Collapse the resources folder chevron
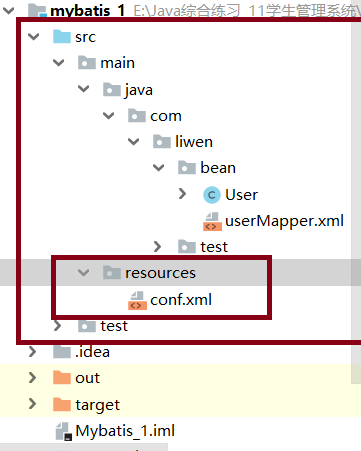This screenshot has width=361, height=451. (83, 273)
